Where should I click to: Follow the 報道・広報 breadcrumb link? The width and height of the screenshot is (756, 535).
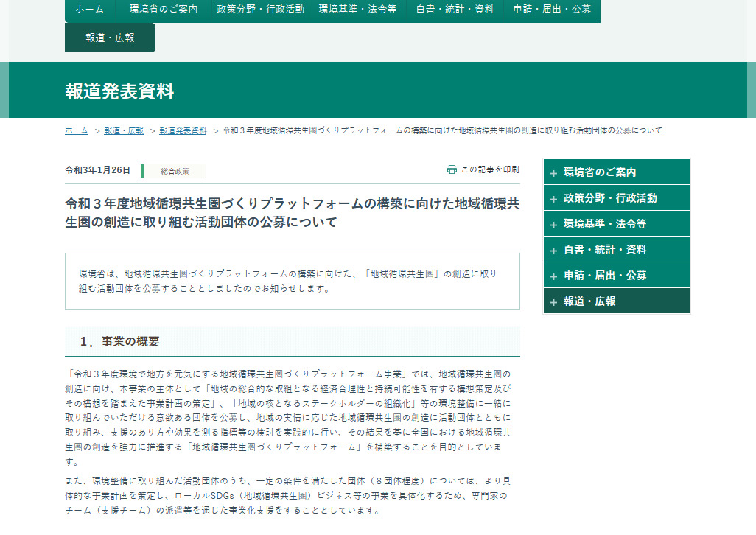tap(124, 130)
